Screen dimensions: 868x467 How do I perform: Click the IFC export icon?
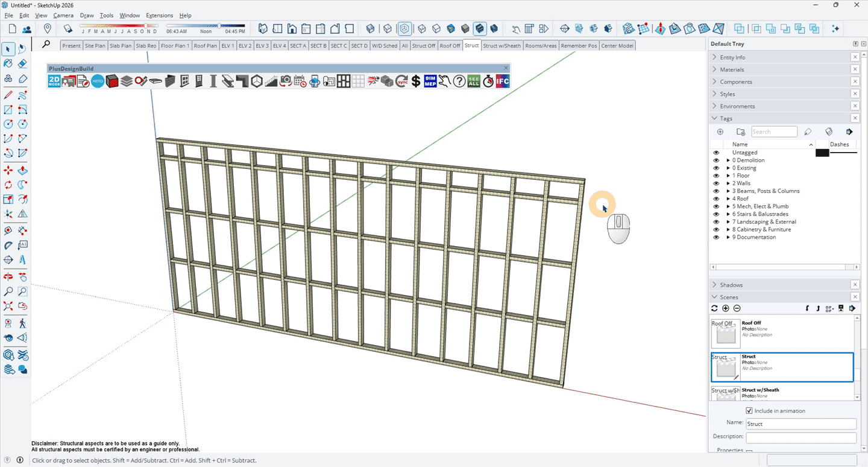[502, 81]
